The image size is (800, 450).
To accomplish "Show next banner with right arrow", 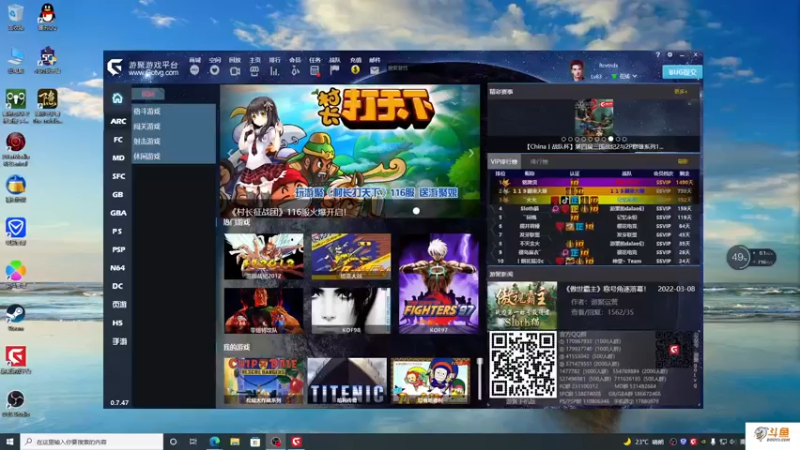I will pyautogui.click(x=471, y=153).
